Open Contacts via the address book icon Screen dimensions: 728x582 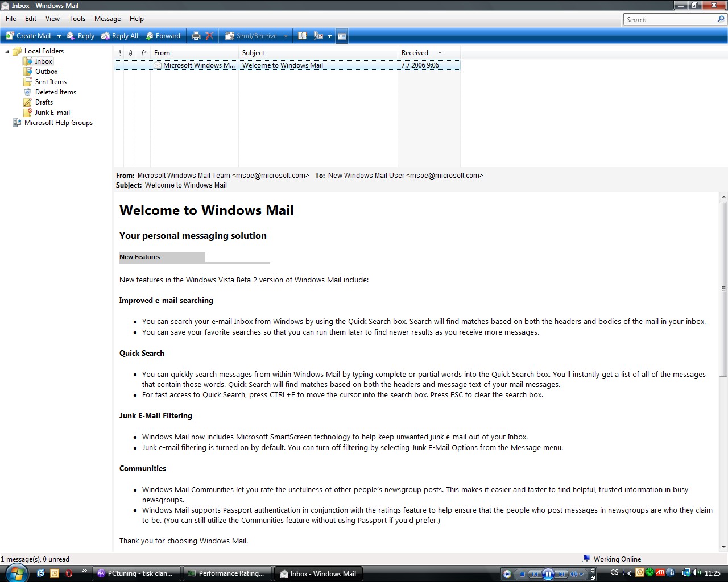(x=303, y=36)
